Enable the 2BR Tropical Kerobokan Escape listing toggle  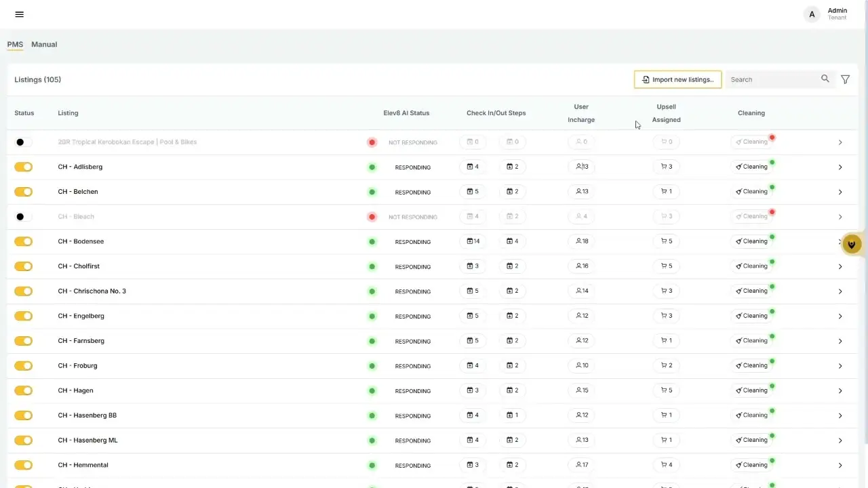(23, 142)
